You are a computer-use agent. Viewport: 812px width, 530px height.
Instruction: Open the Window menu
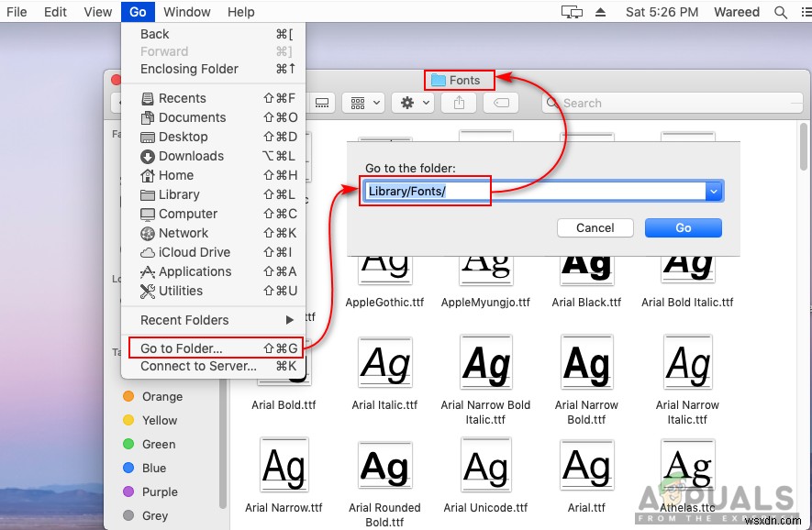(x=186, y=12)
